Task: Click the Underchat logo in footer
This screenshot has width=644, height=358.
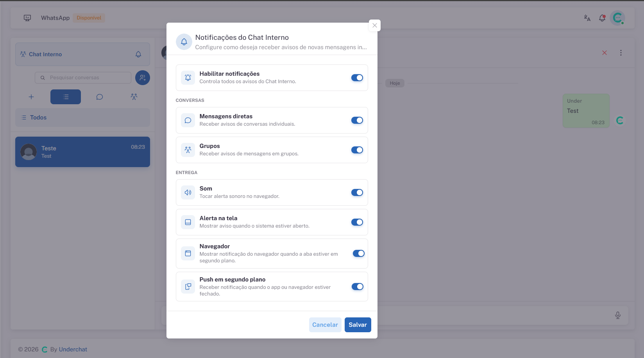Action: pyautogui.click(x=45, y=349)
